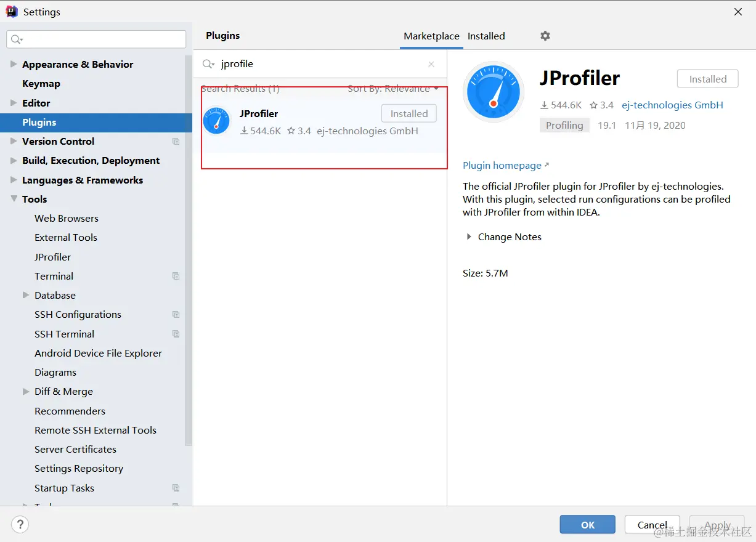Expand the Version Control section
756x542 pixels.
14,141
